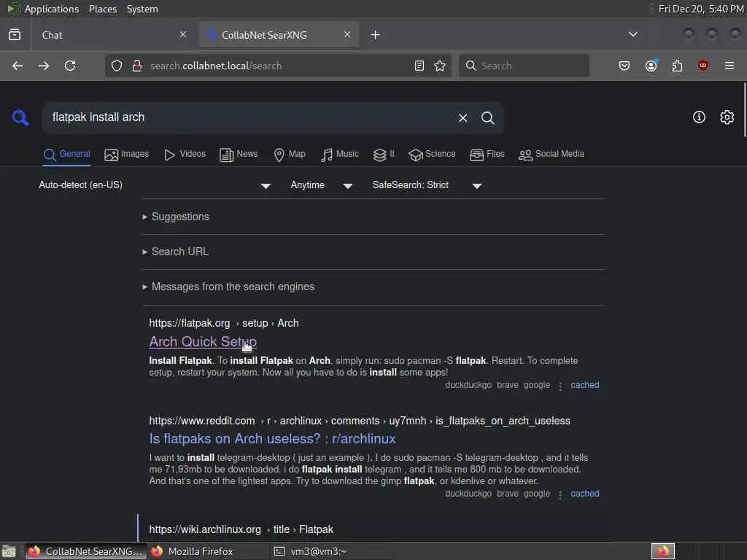747x560 pixels.
Task: Open the extensions puzzle icon
Action: pos(677,66)
